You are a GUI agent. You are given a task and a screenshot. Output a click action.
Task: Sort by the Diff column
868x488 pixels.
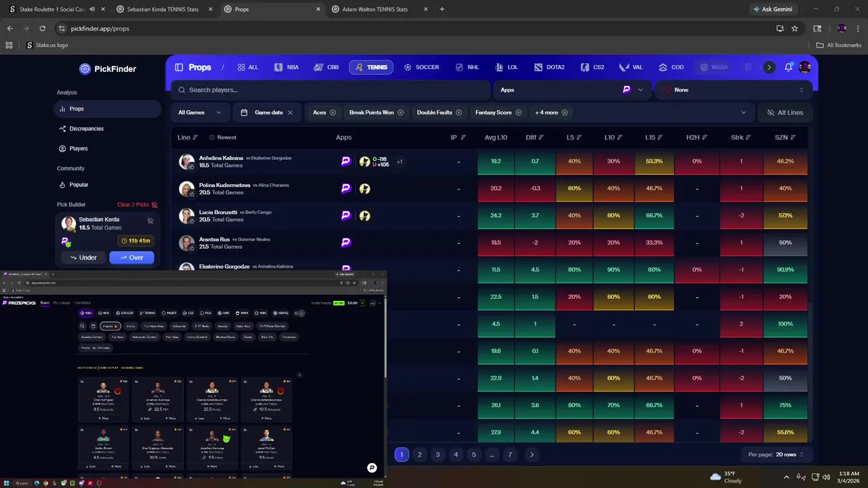pyautogui.click(x=535, y=138)
